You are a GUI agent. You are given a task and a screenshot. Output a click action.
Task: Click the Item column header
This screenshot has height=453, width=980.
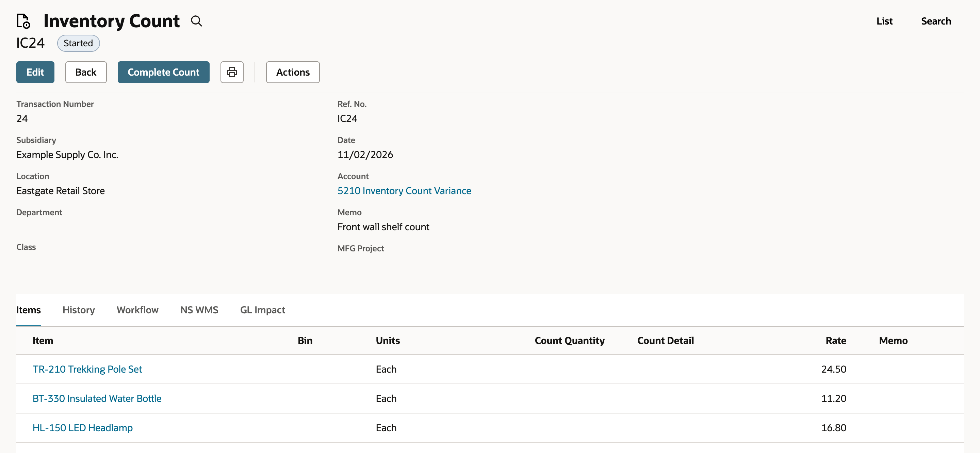click(x=43, y=340)
